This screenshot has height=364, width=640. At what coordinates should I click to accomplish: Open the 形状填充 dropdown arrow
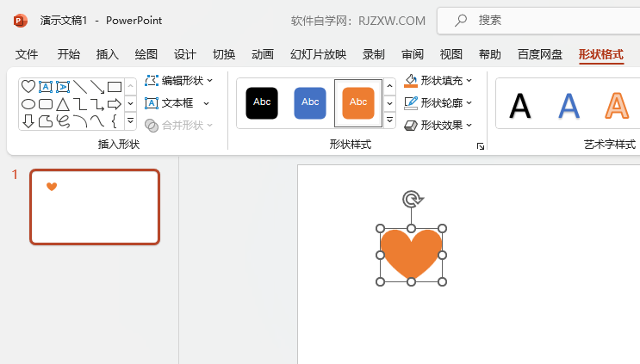[x=469, y=81]
